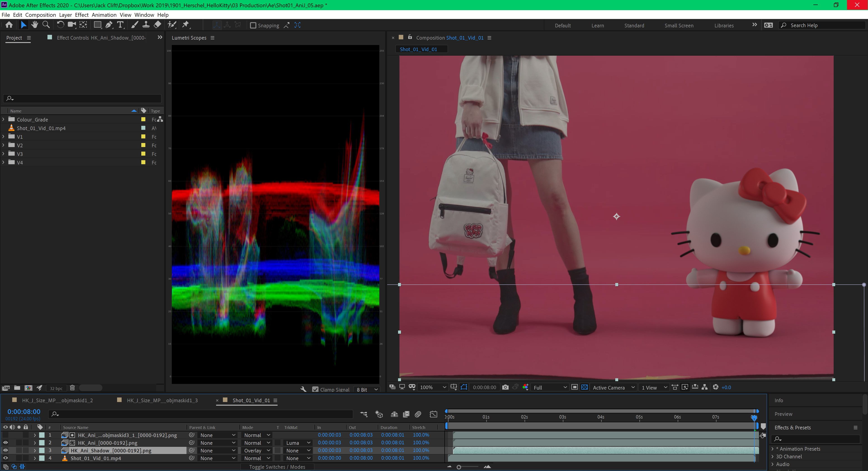Image resolution: width=868 pixels, height=471 pixels.
Task: Toggle mask and shape path visibility
Action: 464,387
